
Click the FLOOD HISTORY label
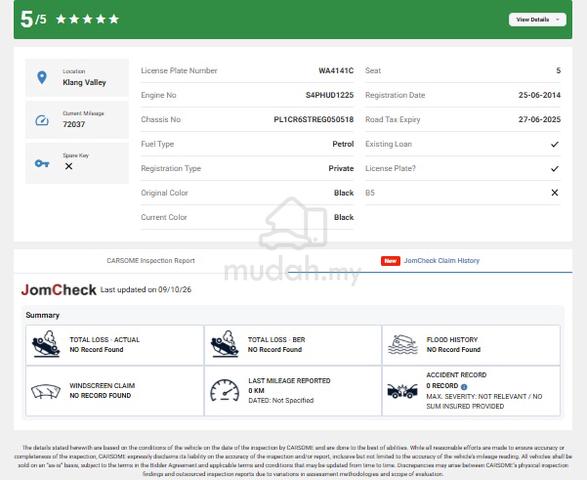[452, 340]
